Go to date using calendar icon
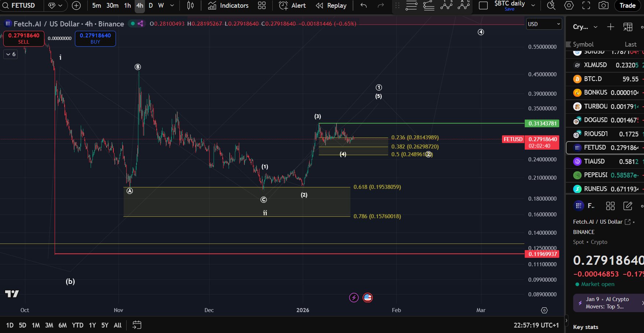The image size is (644, 333). 137,325
